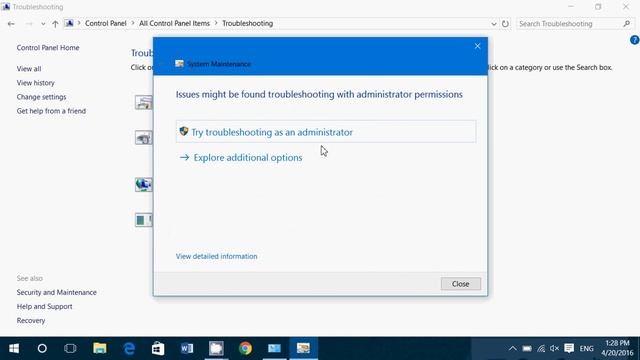Click the System Maintenance title icon
This screenshot has width=640, height=360.
pyautogui.click(x=180, y=64)
